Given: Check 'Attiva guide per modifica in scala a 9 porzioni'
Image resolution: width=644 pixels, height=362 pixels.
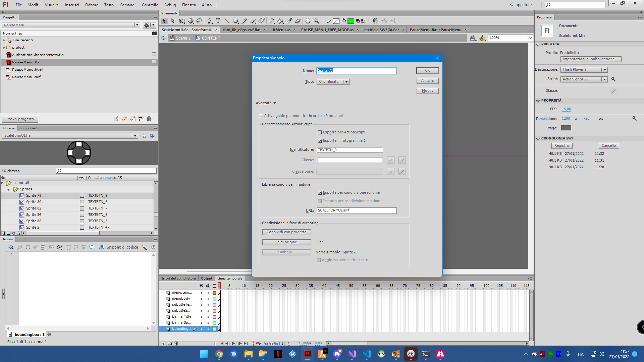Looking at the screenshot, I should tap(261, 116).
